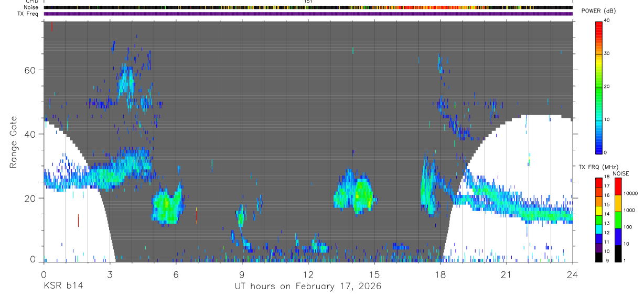The height and width of the screenshot is (297, 644).
Task: Click the 40 tick on Range Gate axis
Action: pos(30,134)
